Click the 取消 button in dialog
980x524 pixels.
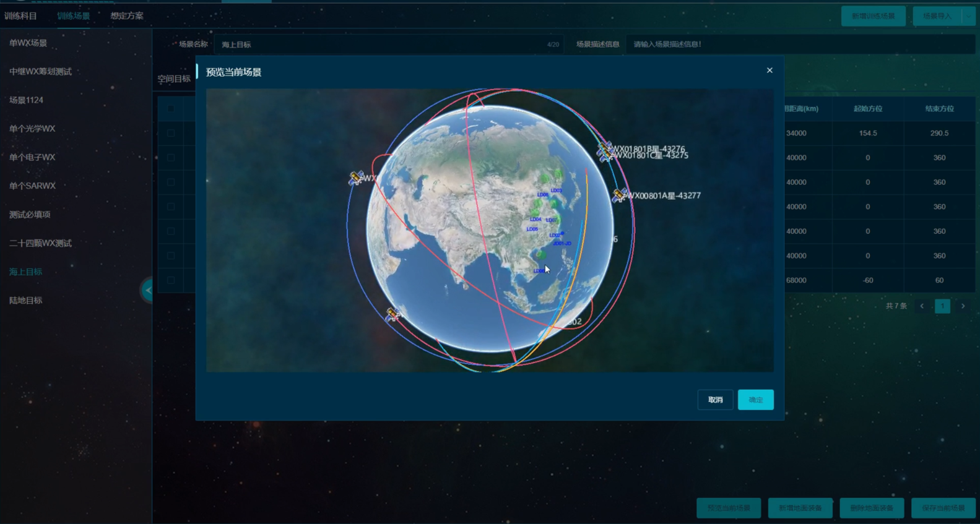[715, 400]
